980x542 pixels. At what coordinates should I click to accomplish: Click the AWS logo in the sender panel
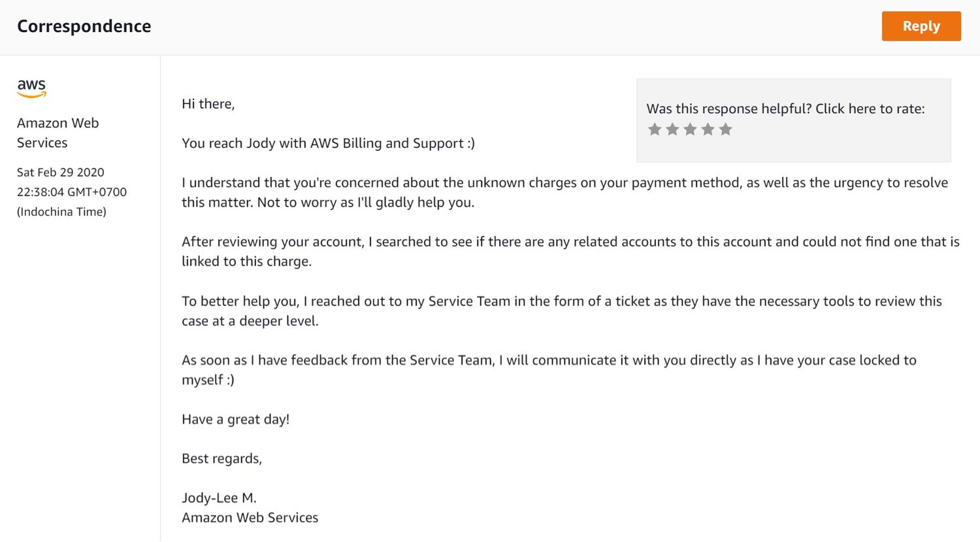click(x=31, y=88)
